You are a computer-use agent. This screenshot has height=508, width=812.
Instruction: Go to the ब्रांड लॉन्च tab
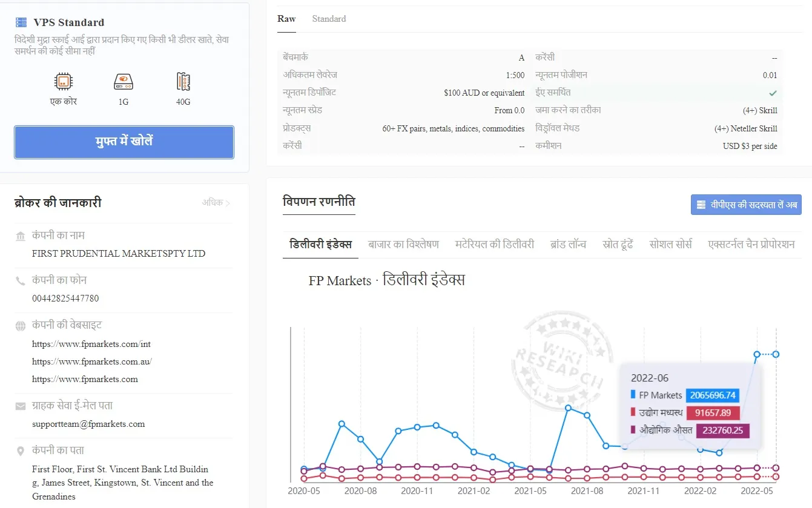[568, 245]
